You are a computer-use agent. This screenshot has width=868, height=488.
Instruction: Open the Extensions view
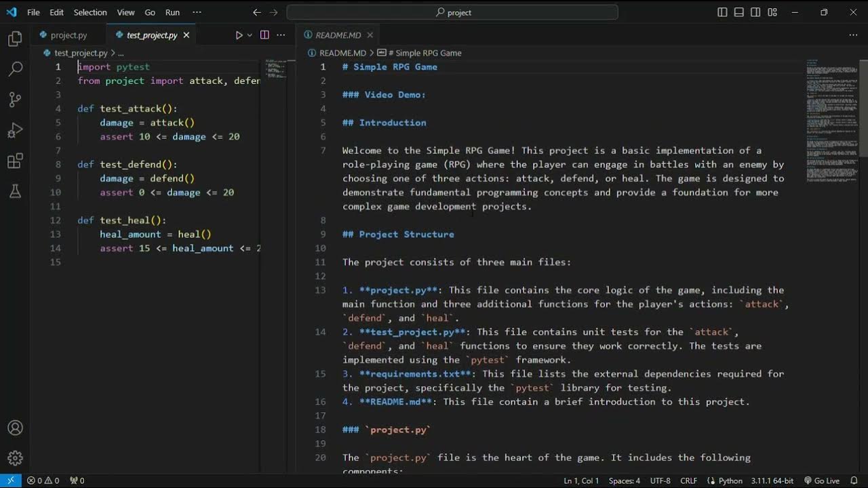[x=15, y=161]
